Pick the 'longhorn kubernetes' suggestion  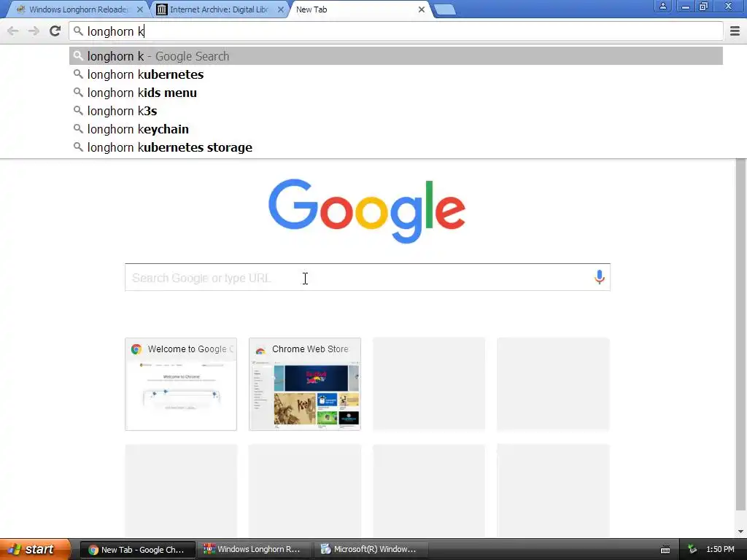(396, 74)
